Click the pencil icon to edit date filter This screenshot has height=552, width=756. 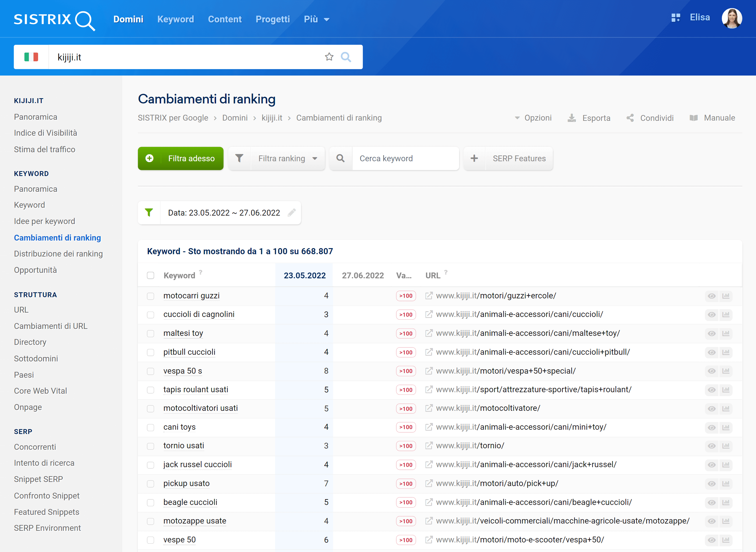[292, 212]
